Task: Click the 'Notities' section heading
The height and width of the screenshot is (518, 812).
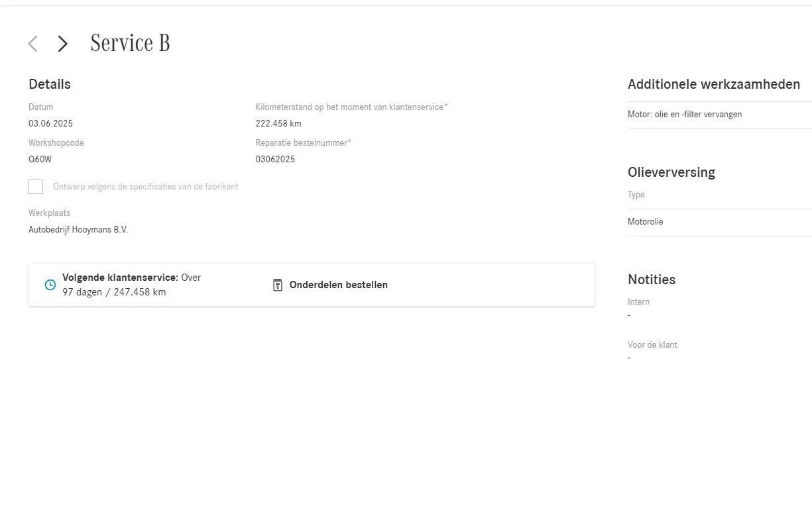Action: coord(652,280)
